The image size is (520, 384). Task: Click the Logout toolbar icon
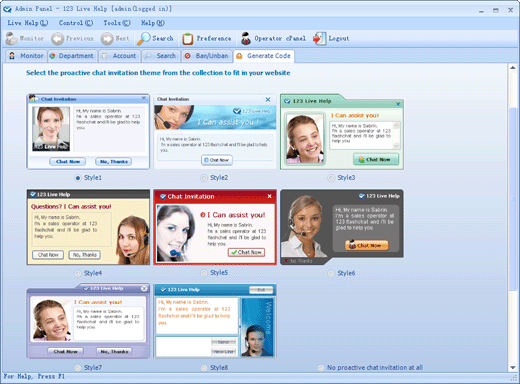319,39
